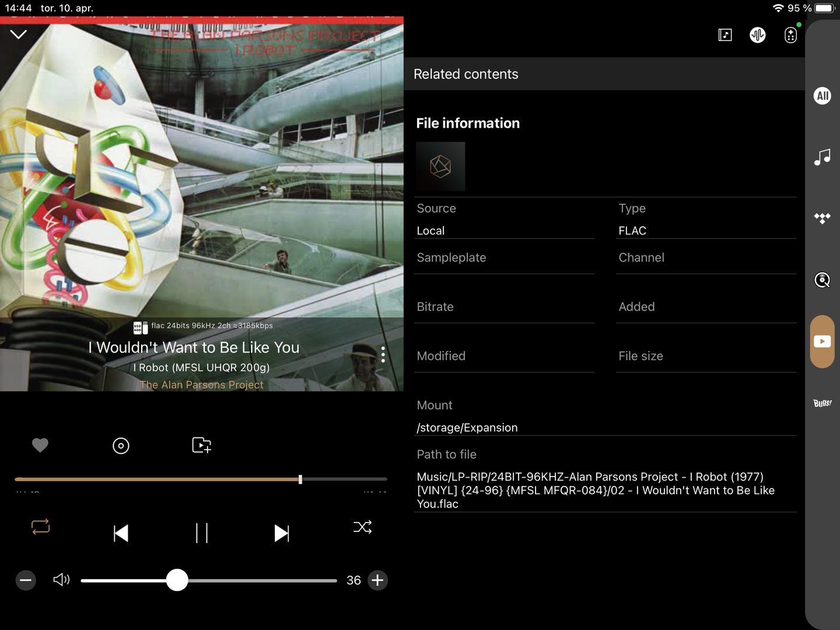Viewport: 840px width, 630px height.
Task: Click the volume slider knob
Action: (x=177, y=580)
